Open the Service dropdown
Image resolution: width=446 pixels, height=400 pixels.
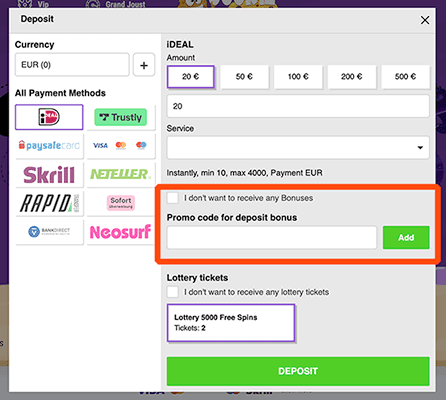point(298,147)
